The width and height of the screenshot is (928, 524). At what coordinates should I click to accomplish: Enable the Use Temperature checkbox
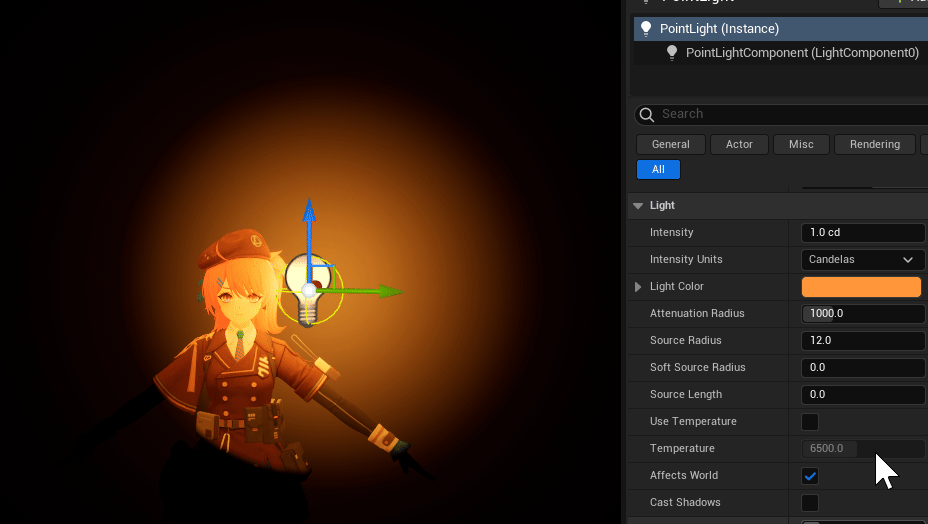[810, 422]
